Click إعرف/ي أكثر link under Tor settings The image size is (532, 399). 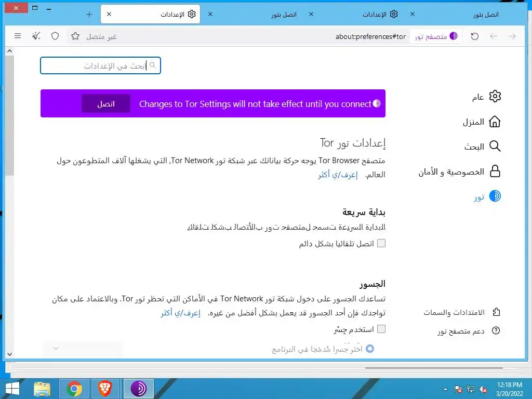[338, 175]
